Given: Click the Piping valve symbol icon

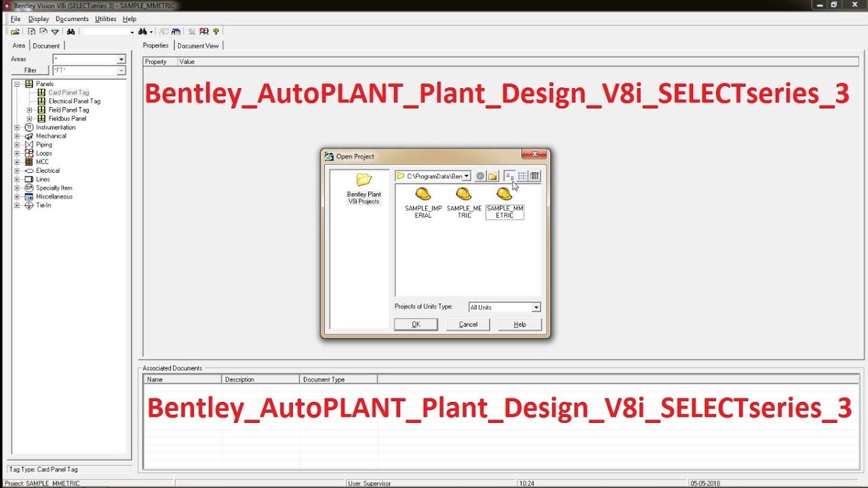Looking at the screenshot, I should click(29, 145).
